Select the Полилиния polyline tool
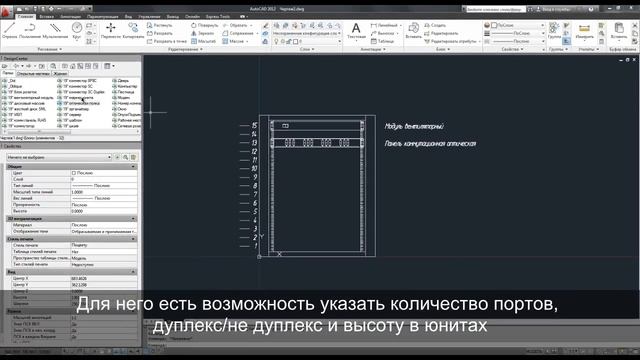 pyautogui.click(x=30, y=31)
